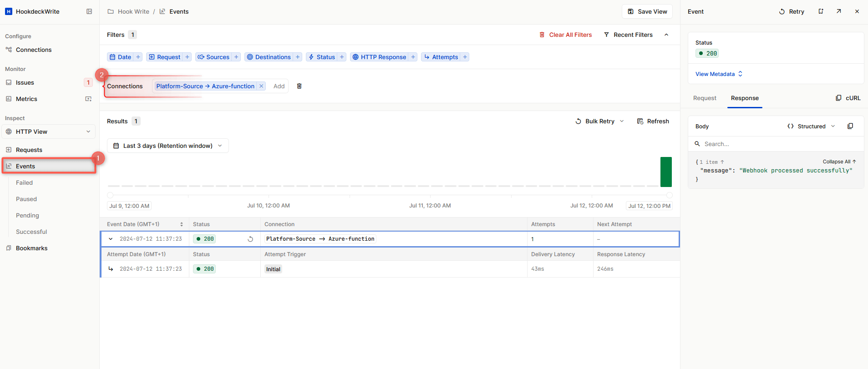Image resolution: width=868 pixels, height=369 pixels.
Task: Add a Request filter with plus icon
Action: [x=187, y=57]
